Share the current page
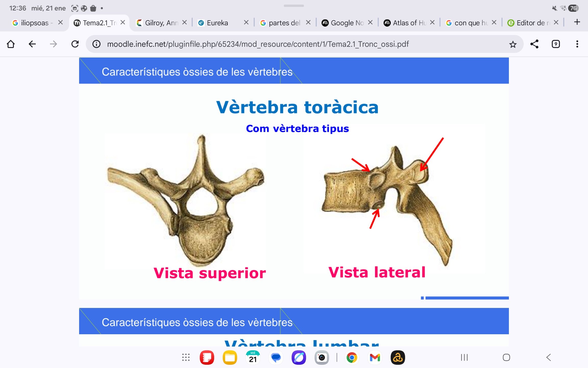The height and width of the screenshot is (368, 588). (534, 44)
